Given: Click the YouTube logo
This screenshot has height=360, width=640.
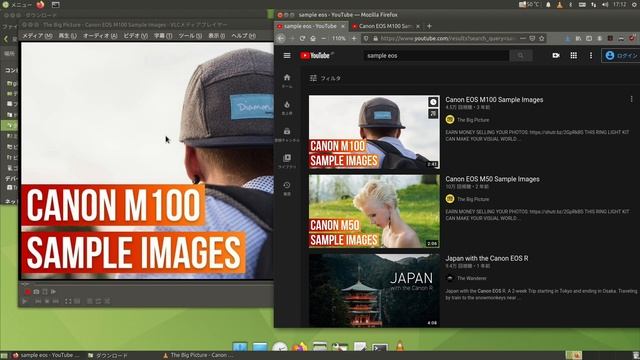Looking at the screenshot, I should click(316, 56).
